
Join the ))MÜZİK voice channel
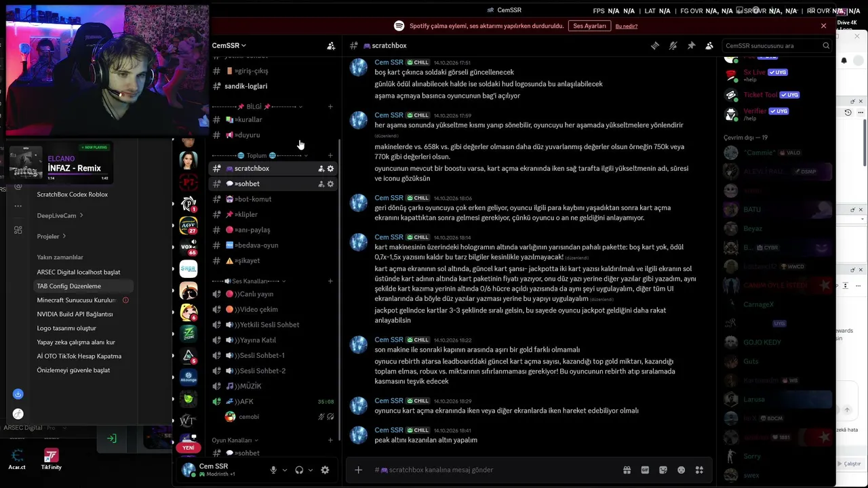tap(273, 386)
